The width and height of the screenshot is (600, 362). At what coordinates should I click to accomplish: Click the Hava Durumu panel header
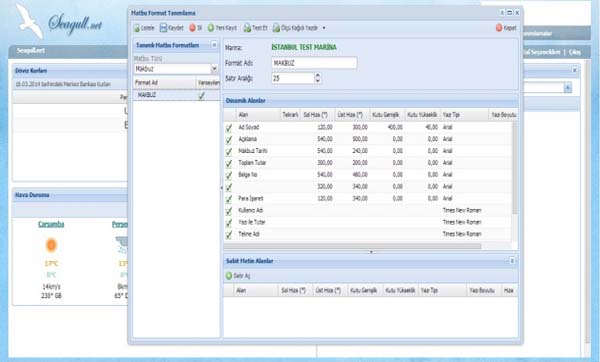coord(70,195)
